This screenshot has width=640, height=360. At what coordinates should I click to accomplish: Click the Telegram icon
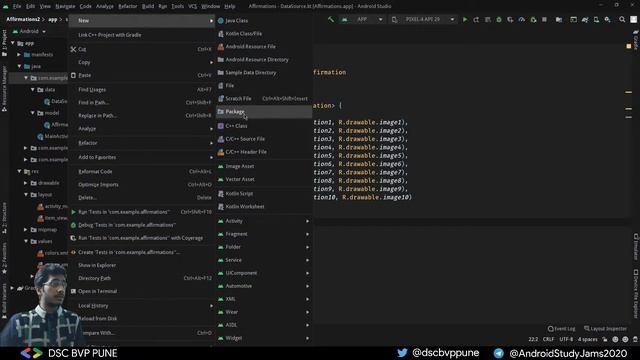(498, 353)
